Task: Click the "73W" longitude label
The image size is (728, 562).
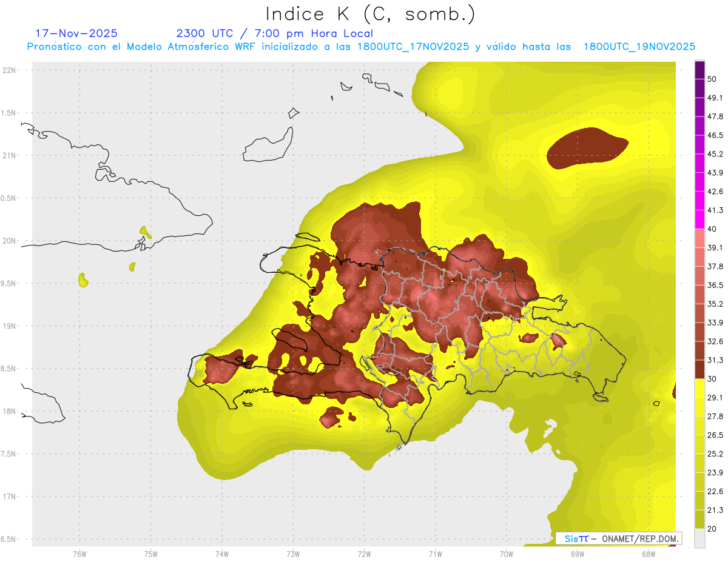Action: pos(293,554)
